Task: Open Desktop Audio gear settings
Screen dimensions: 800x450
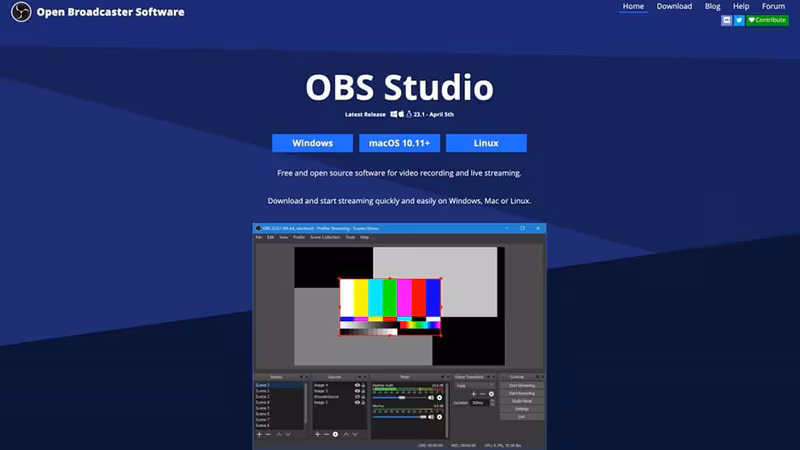Action: tap(439, 397)
